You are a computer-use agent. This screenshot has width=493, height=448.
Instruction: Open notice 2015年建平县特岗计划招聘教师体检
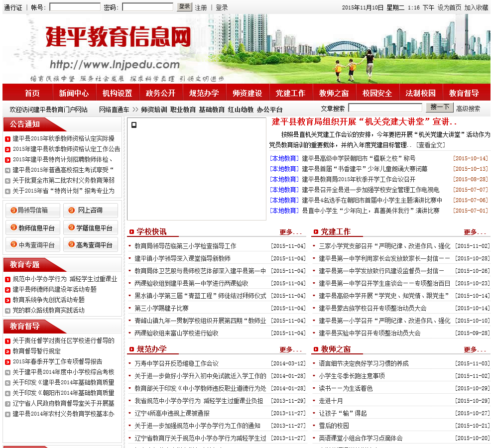coord(62,159)
